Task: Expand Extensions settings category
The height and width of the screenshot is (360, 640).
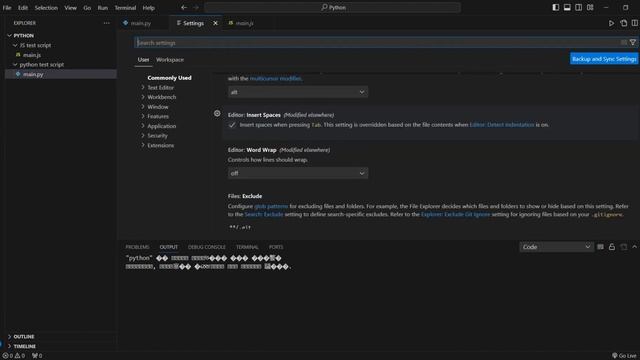Action: pos(160,145)
